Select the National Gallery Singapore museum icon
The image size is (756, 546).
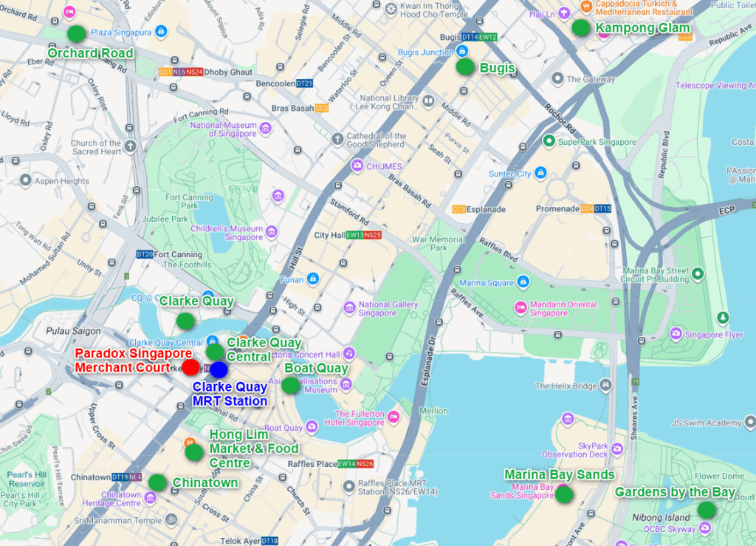tap(349, 307)
